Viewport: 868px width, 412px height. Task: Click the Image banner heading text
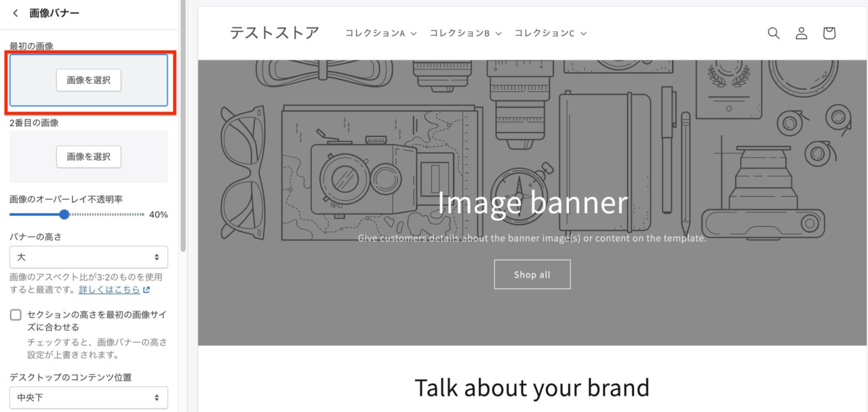(x=532, y=203)
